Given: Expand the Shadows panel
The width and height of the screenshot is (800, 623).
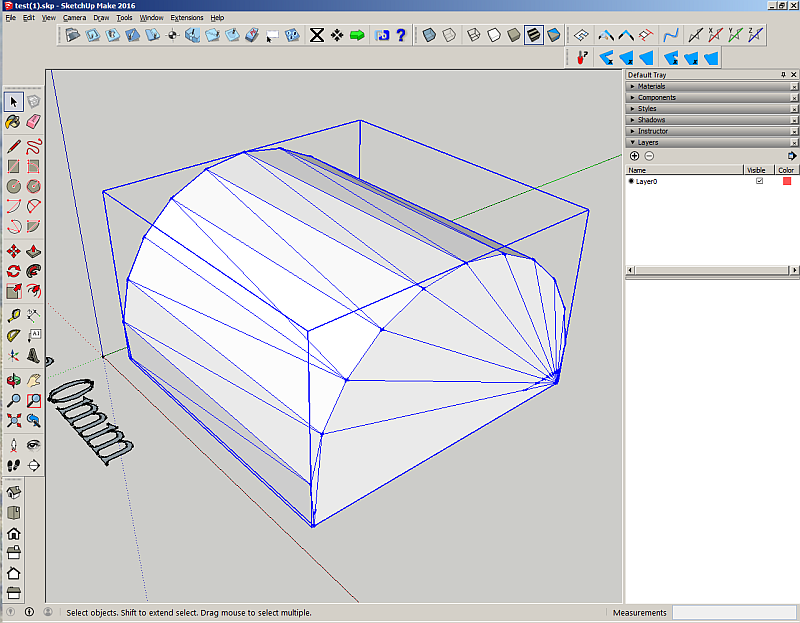Looking at the screenshot, I should pyautogui.click(x=651, y=120).
